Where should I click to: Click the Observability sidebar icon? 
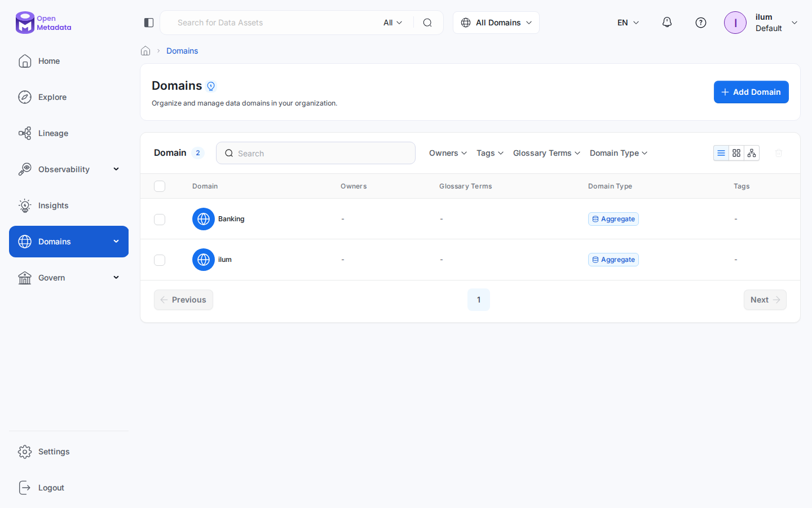pos(25,169)
